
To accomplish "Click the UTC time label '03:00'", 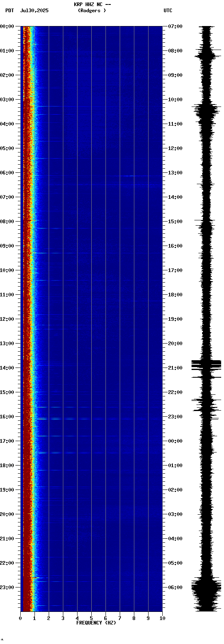I will 175,514.
